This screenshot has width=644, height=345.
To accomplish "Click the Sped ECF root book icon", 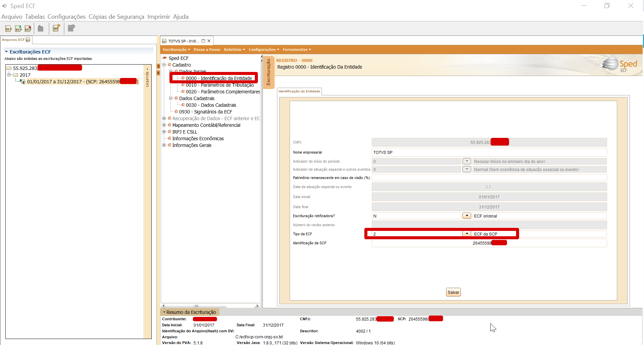I will [x=165, y=58].
